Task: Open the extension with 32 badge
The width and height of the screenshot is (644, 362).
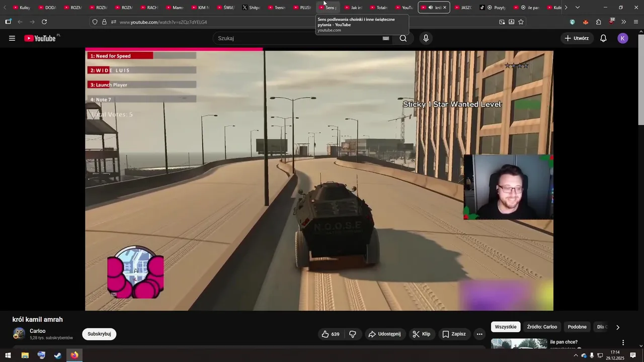Action: pos(611,22)
